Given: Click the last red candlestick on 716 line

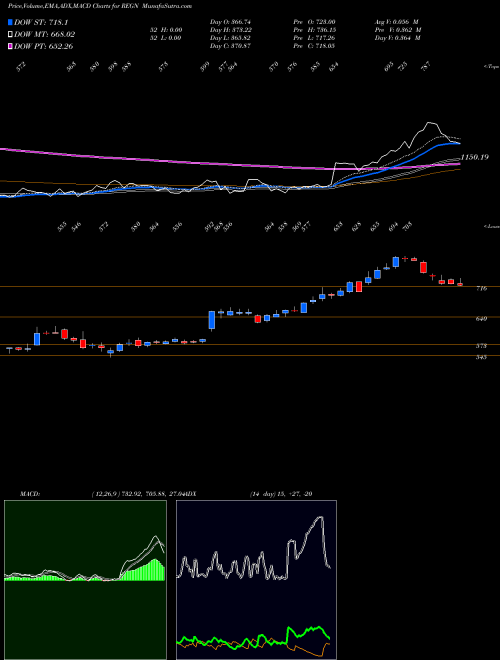Looking at the screenshot, I should [x=460, y=284].
